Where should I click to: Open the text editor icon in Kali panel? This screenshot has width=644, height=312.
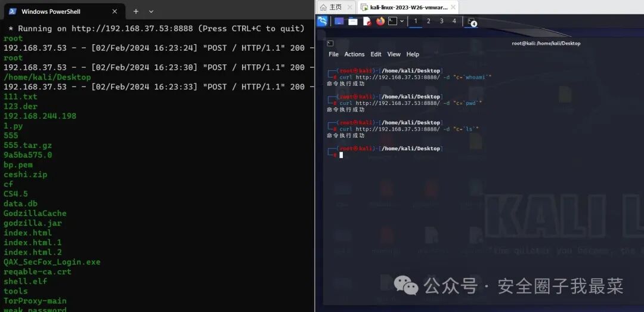[x=367, y=21]
